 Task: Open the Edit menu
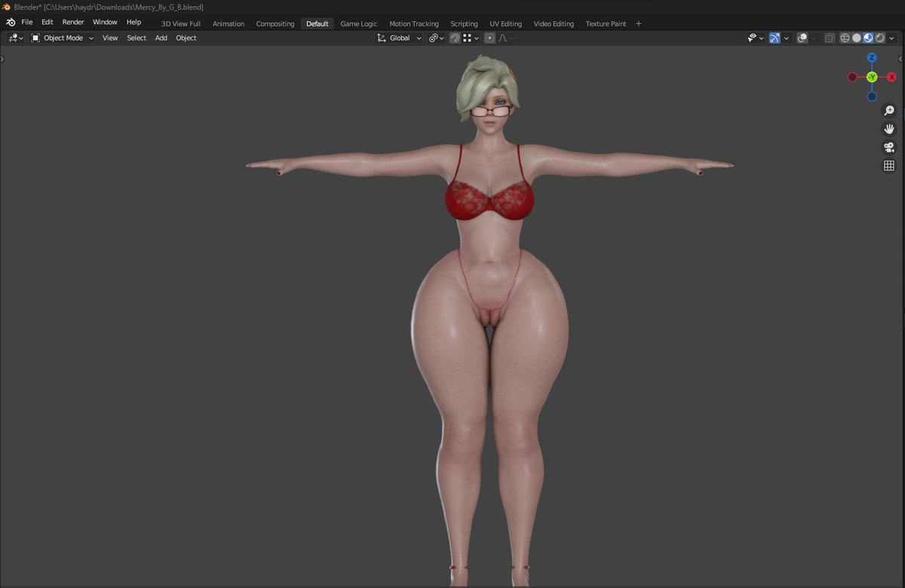tap(47, 23)
